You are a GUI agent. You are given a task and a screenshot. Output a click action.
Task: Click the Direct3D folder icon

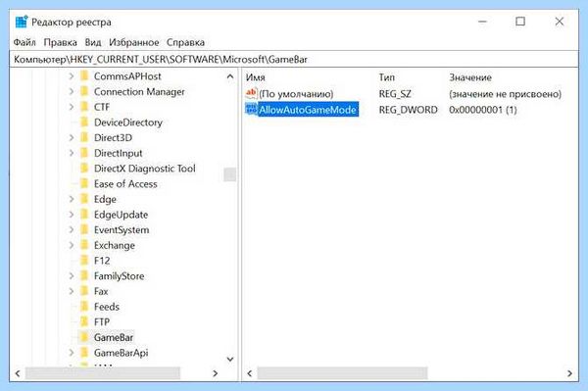[x=84, y=137]
